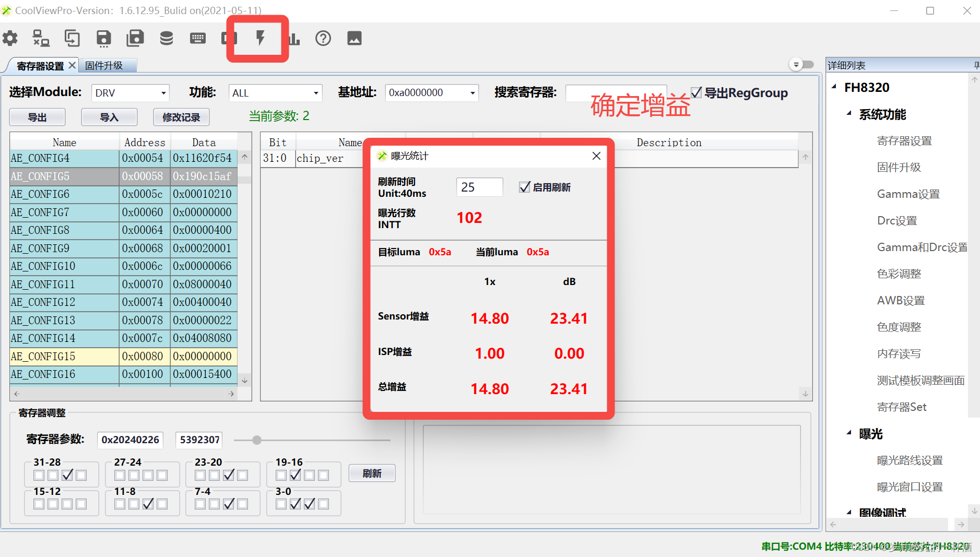This screenshot has height=557, width=980.
Task: Click the round dropdown arrow above the register panel
Action: [796, 65]
